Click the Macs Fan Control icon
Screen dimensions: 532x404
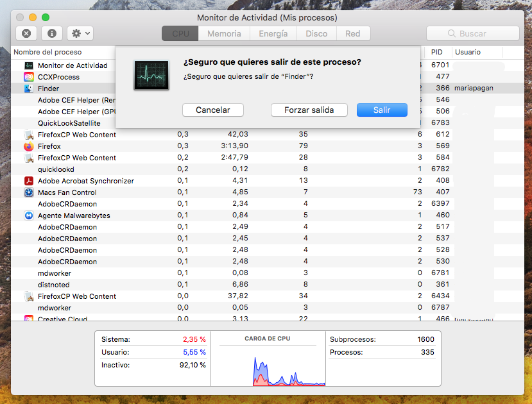(x=29, y=192)
